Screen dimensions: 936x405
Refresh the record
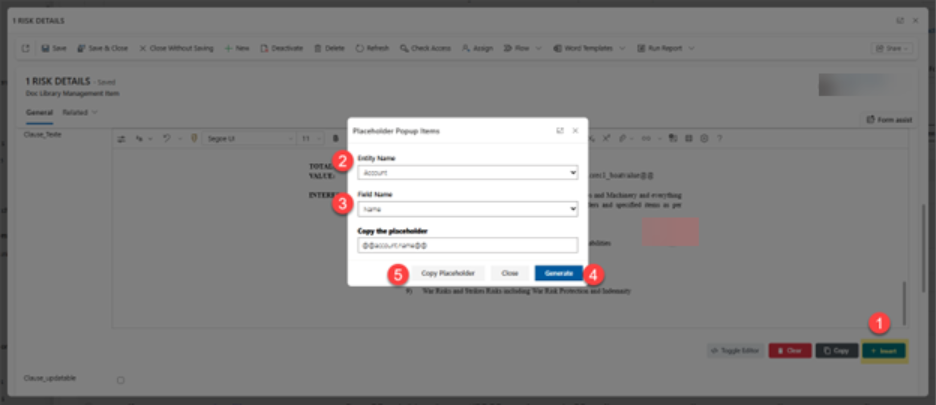click(372, 48)
